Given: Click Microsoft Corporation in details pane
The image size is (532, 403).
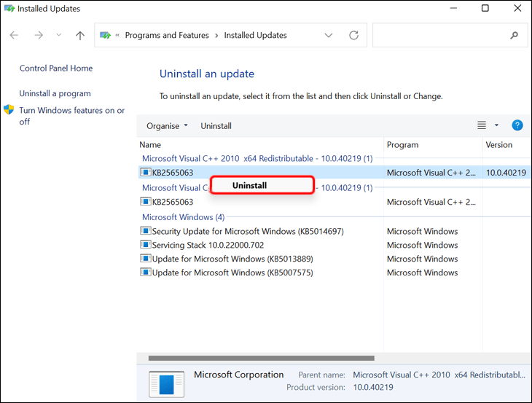Looking at the screenshot, I should [x=238, y=375].
